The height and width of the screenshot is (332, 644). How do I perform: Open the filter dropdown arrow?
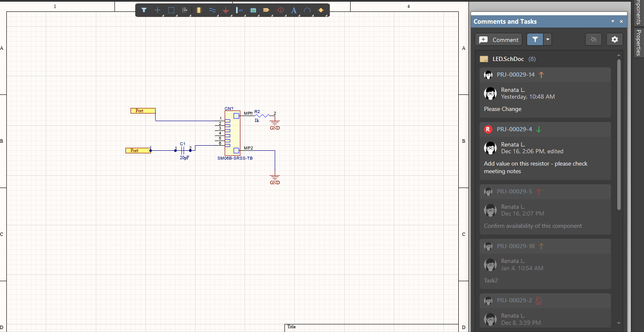(x=548, y=39)
